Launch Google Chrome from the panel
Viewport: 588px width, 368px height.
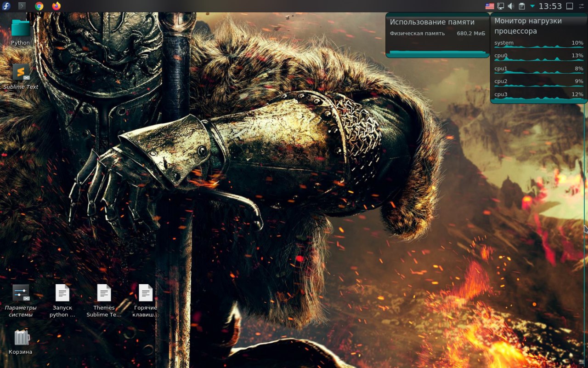39,6
